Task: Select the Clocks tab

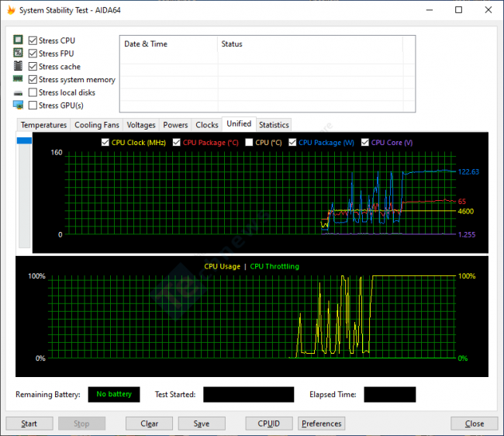Action: pyautogui.click(x=207, y=125)
